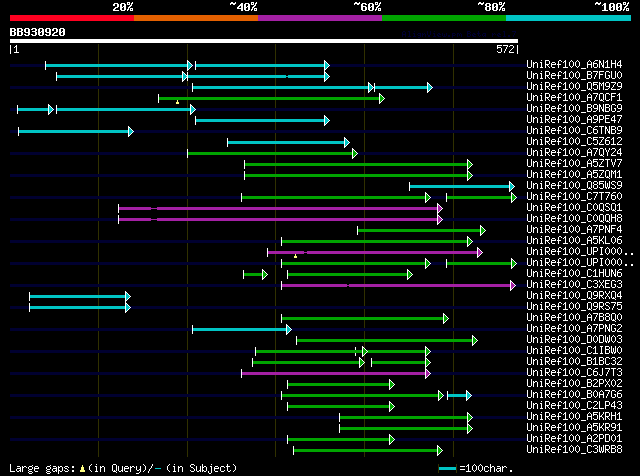Open hit UniRef100_A6N1H4
Viewport: 640px width, 476px height.
point(574,64)
